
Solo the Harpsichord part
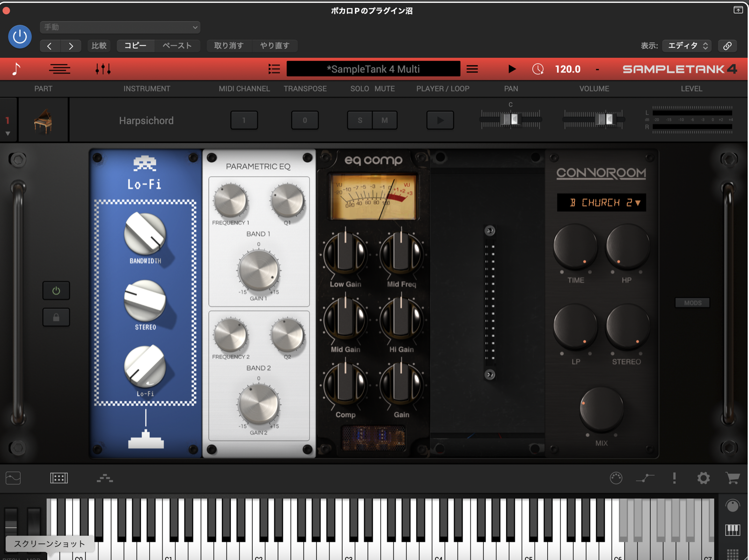point(360,120)
